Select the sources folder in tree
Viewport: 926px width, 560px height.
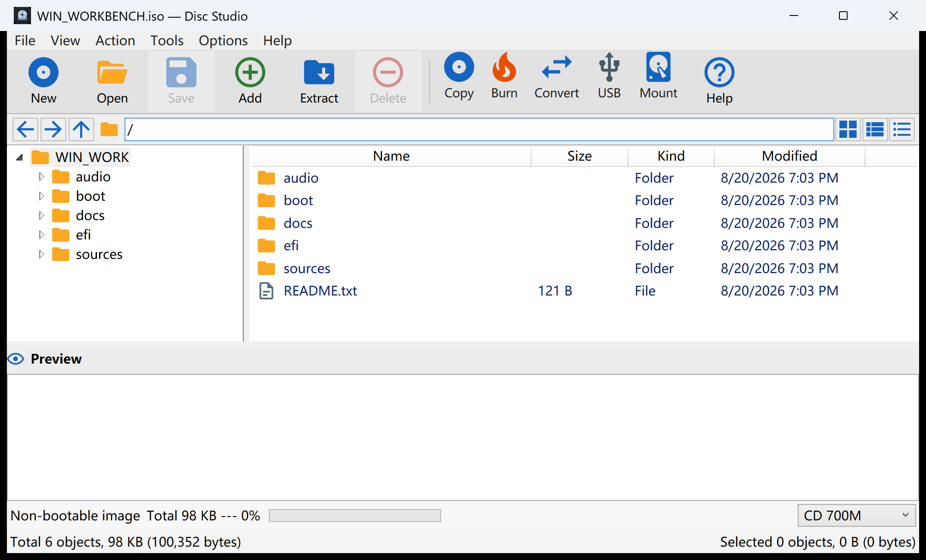[99, 254]
